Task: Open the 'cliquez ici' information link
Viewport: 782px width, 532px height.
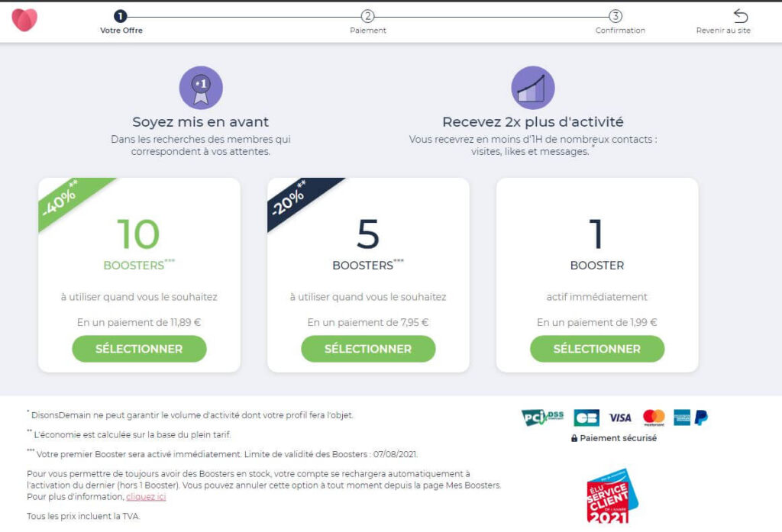Action: 146,497
